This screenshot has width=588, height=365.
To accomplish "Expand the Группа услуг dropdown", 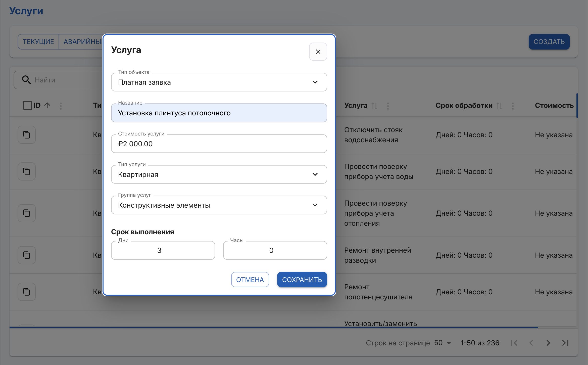I will coord(219,205).
